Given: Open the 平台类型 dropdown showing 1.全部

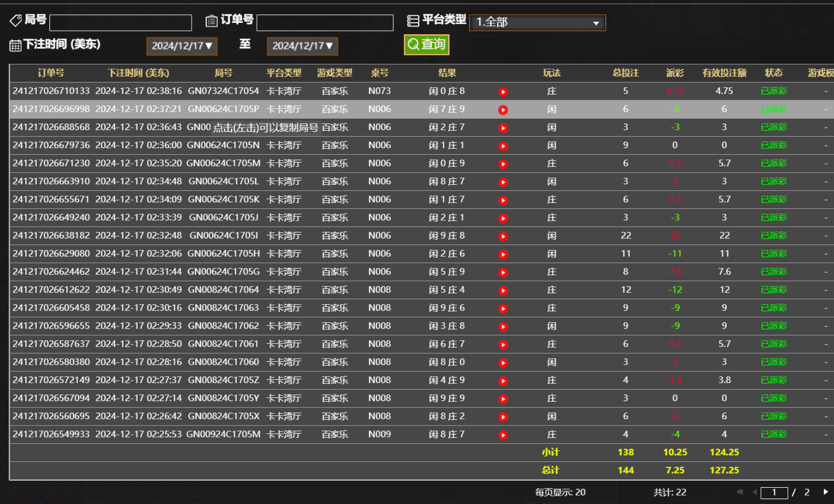Looking at the screenshot, I should click(536, 23).
